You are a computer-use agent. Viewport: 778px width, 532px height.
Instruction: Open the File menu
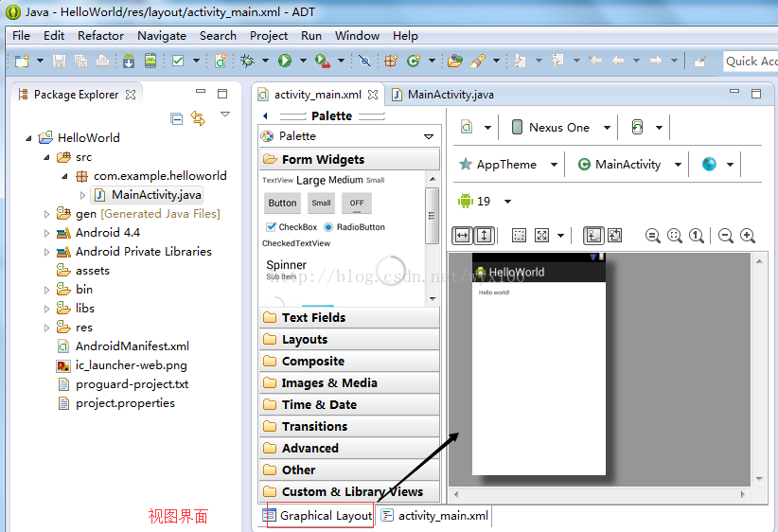pos(21,36)
